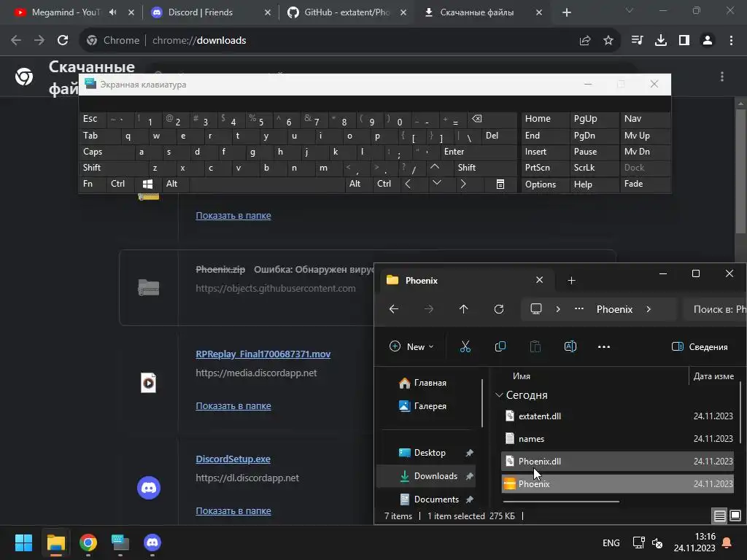
Task: Click Показать в папке under RPReplay file
Action: (x=233, y=405)
